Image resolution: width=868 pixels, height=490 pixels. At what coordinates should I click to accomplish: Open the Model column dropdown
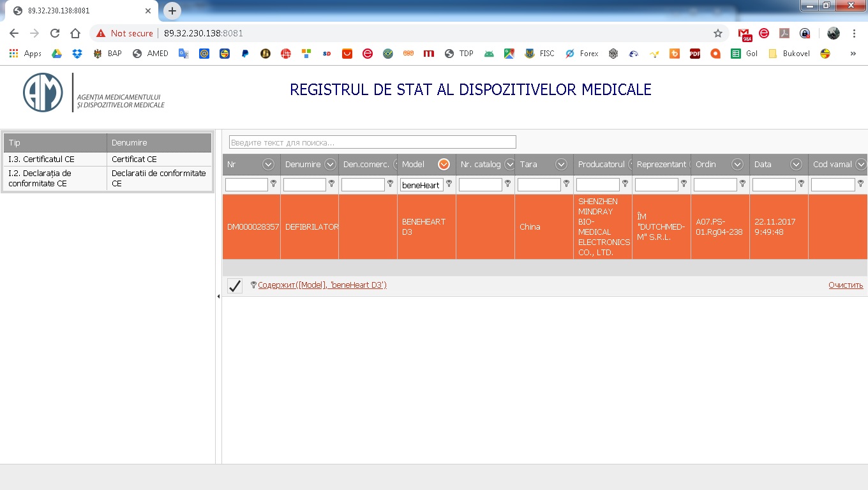click(x=444, y=165)
